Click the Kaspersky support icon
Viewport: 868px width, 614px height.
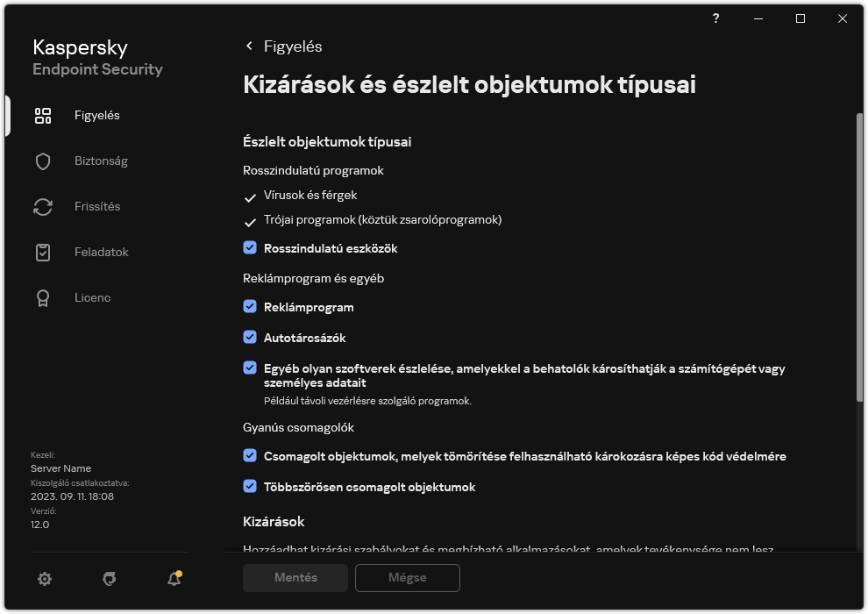(108, 579)
